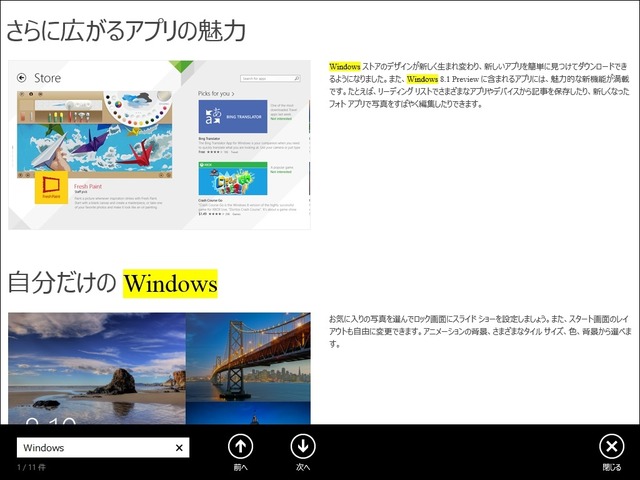640x480 pixels.
Task: Click highlighted Windows before 8.1 Preview
Action: [422, 79]
